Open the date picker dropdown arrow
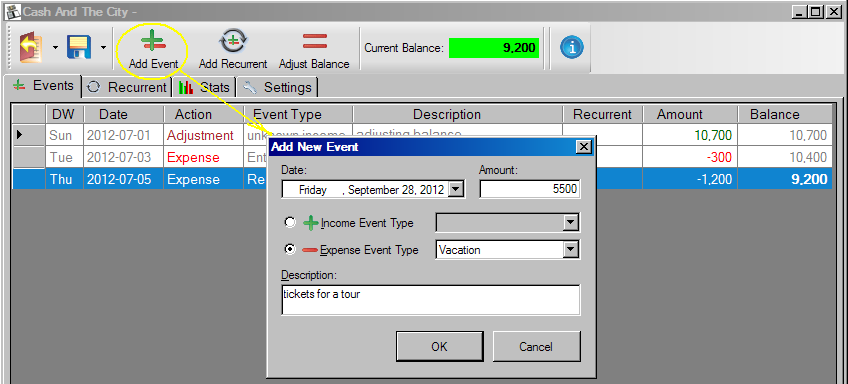Screen dimensions: 848x384 (455, 189)
